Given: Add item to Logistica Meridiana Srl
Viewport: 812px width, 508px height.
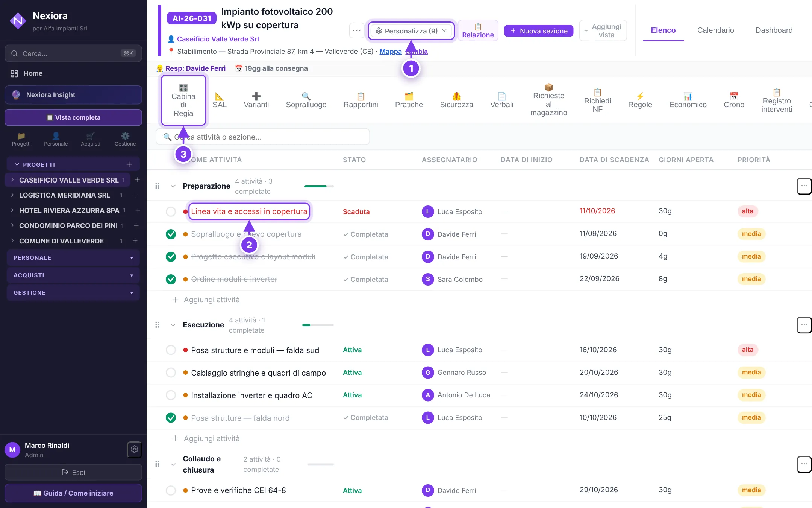Looking at the screenshot, I should tap(135, 195).
